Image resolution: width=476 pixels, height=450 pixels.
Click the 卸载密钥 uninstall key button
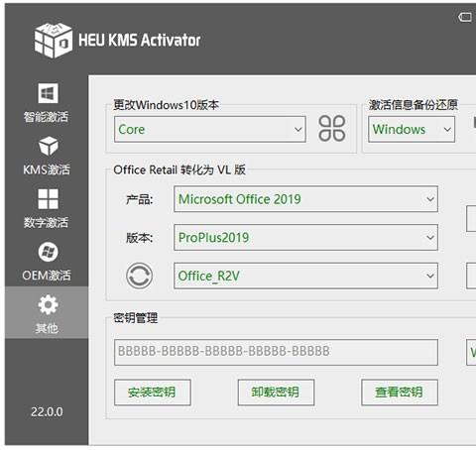coord(276,393)
